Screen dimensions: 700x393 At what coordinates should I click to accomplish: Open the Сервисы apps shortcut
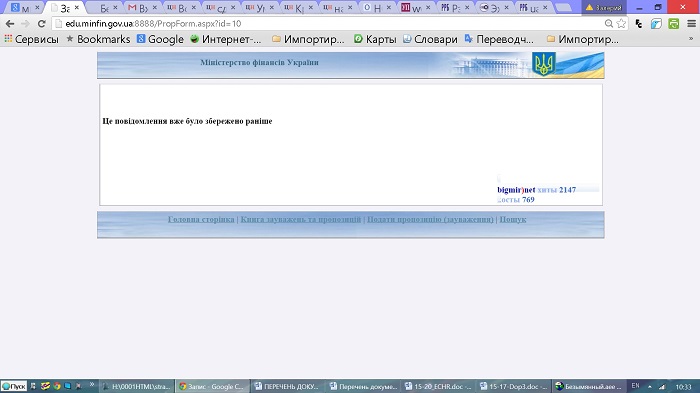31,39
